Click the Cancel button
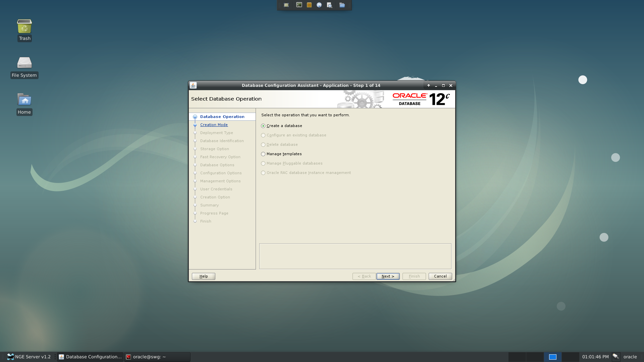Image resolution: width=644 pixels, height=362 pixels. pyautogui.click(x=440, y=276)
